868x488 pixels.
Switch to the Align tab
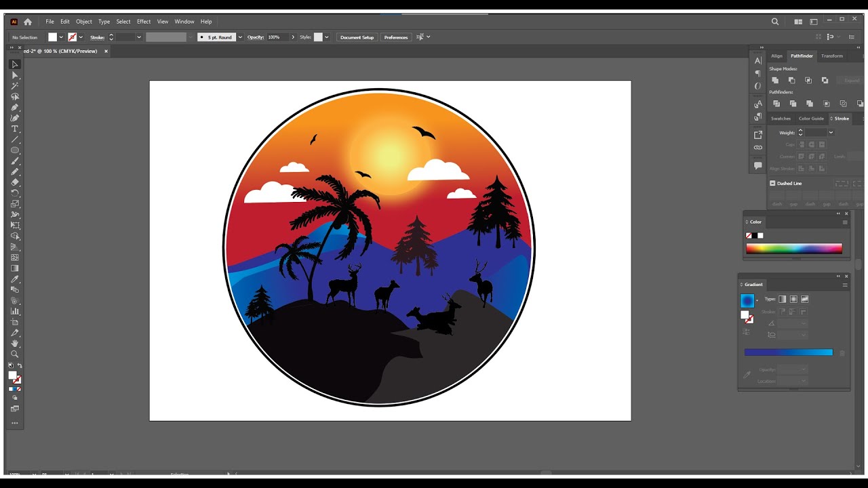tap(776, 56)
